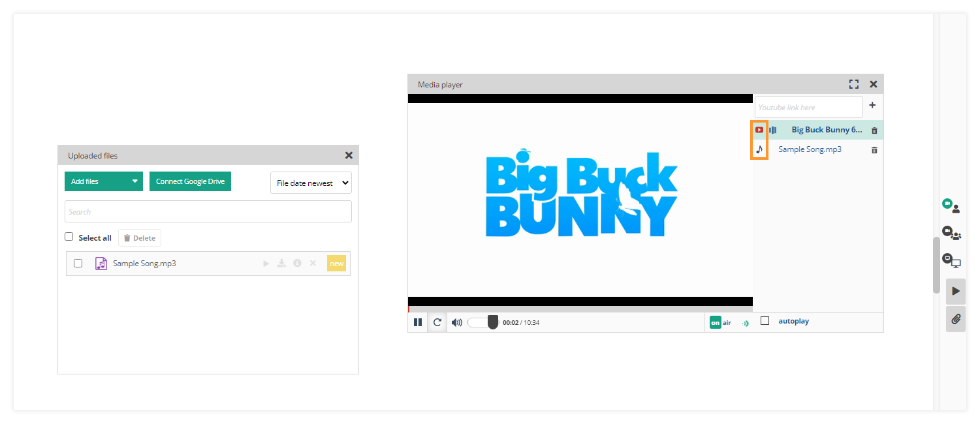Click the autoplay label text

793,321
